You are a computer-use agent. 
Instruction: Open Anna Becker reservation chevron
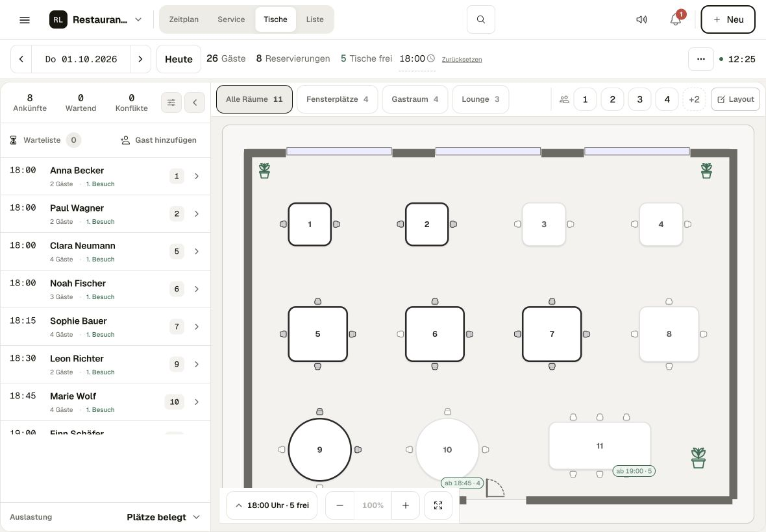(x=197, y=176)
